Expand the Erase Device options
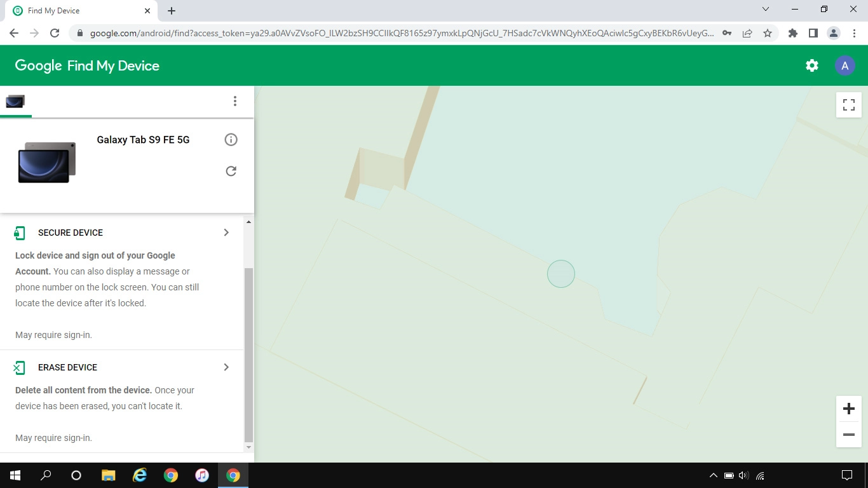This screenshot has height=488, width=868. tap(226, 367)
